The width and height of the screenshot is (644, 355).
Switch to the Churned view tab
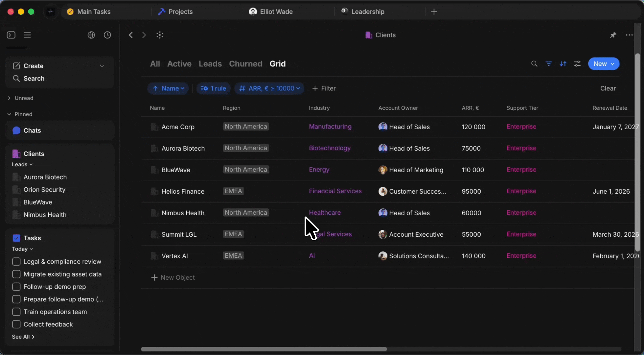click(246, 64)
